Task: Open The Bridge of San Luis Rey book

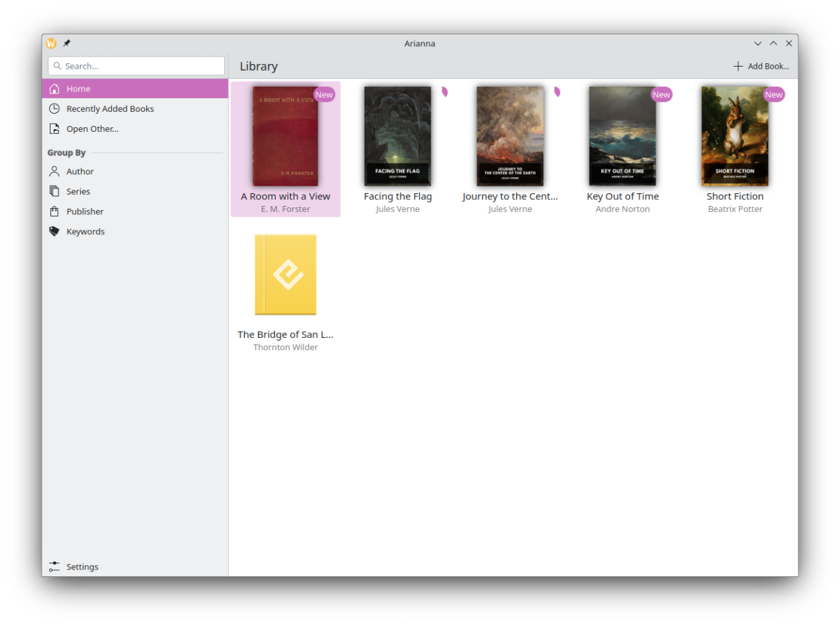Action: pyautogui.click(x=285, y=275)
